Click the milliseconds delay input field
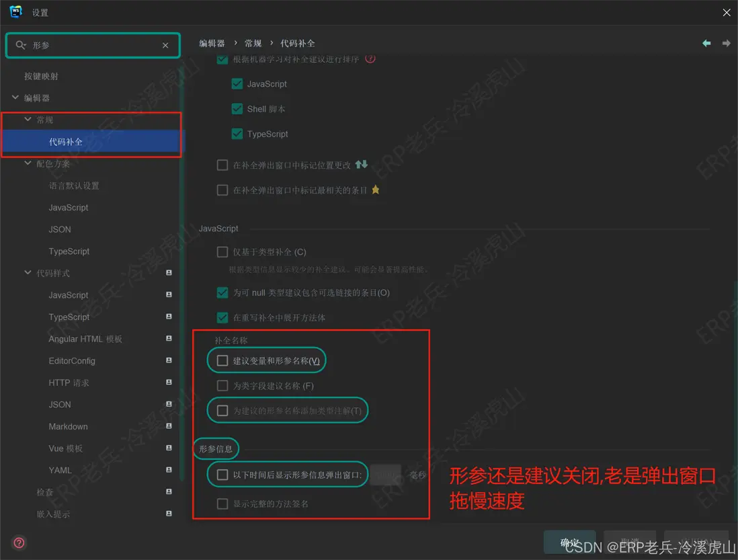Image resolution: width=738 pixels, height=560 pixels. [384, 475]
